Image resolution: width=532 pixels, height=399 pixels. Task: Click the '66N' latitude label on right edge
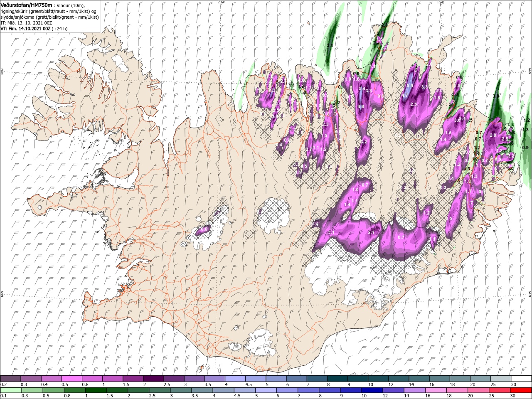530,72
